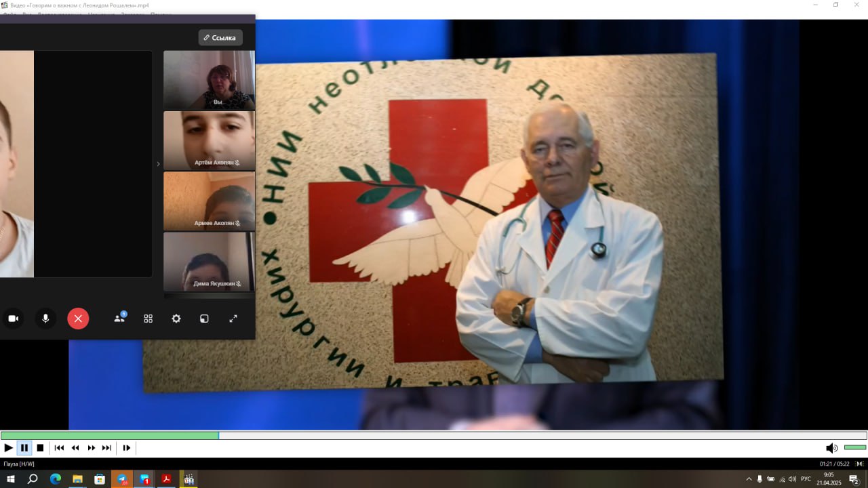868x488 pixels.
Task: Toggle microphone in the video call
Action: click(45, 319)
